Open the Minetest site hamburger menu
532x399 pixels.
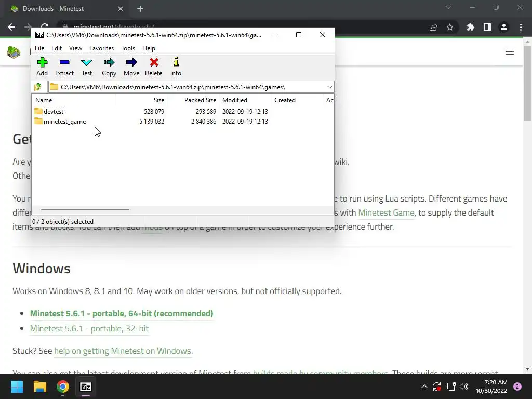tap(510, 51)
